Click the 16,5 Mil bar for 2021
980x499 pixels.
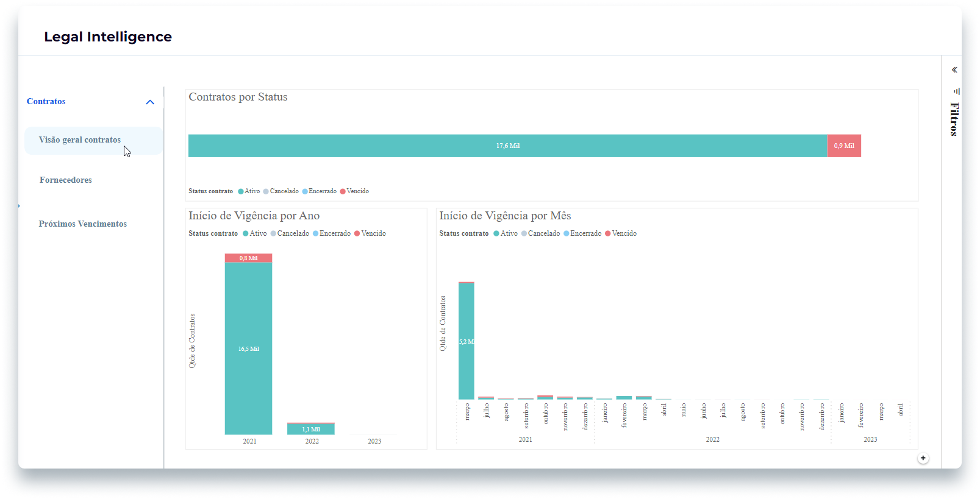(248, 349)
